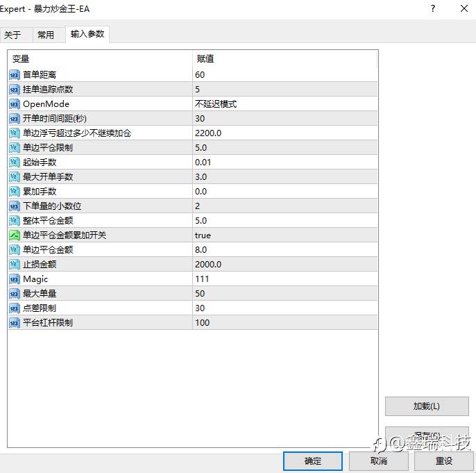Click the double icon beside 起始手数

point(15,163)
